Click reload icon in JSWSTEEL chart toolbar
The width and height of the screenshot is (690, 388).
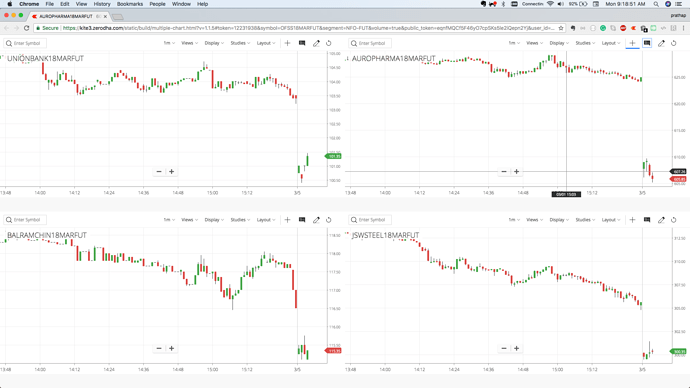(673, 220)
